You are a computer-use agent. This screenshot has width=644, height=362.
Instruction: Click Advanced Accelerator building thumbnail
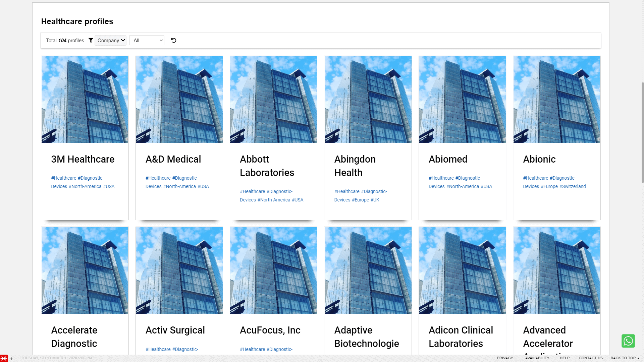[x=557, y=270]
